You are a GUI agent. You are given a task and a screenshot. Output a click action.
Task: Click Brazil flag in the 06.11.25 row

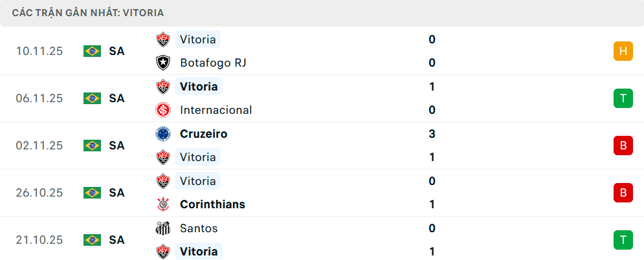(93, 98)
